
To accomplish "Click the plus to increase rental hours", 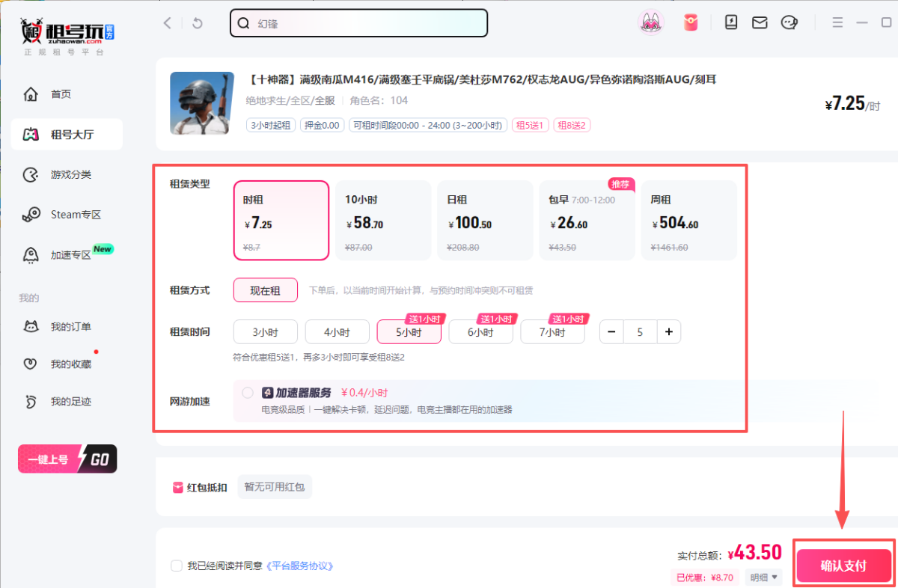I will click(x=668, y=331).
